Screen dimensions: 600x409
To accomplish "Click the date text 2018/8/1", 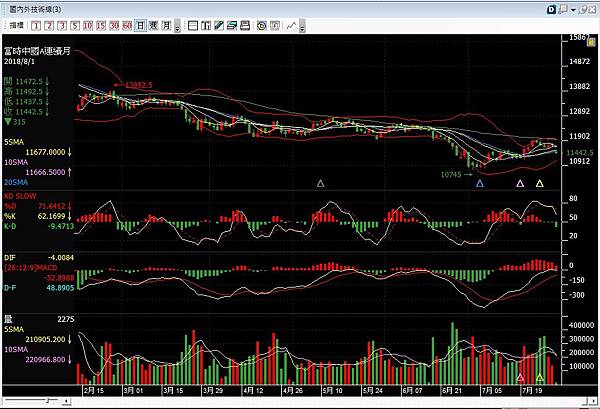I will [19, 61].
